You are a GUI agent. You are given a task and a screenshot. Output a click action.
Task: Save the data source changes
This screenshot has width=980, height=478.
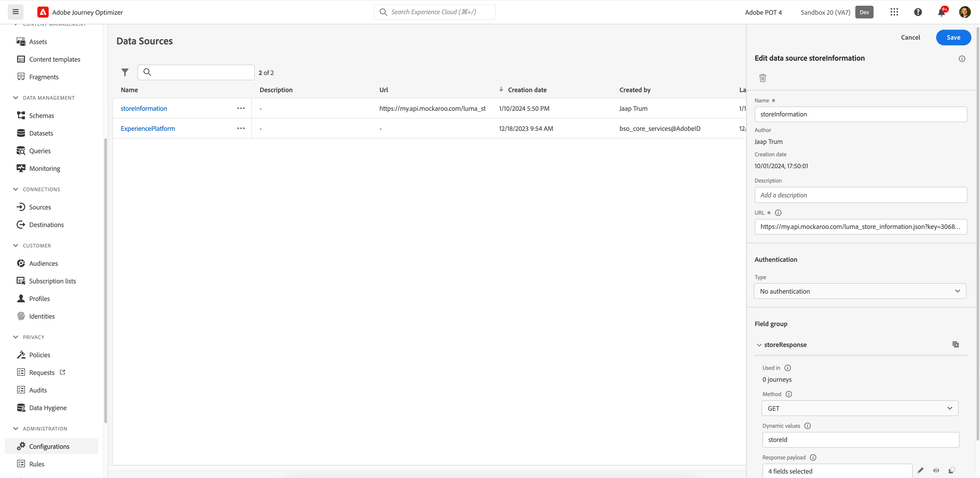click(x=953, y=37)
